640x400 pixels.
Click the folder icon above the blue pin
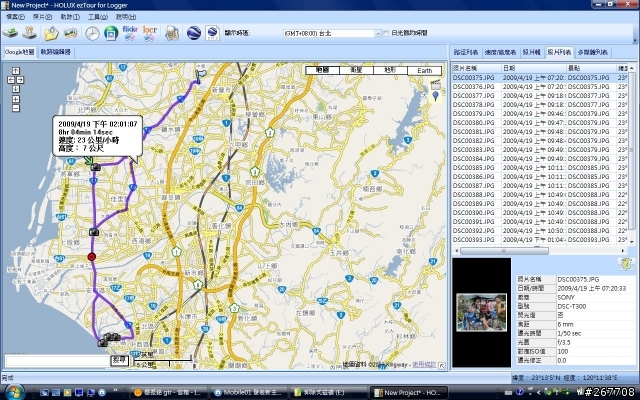436,85
